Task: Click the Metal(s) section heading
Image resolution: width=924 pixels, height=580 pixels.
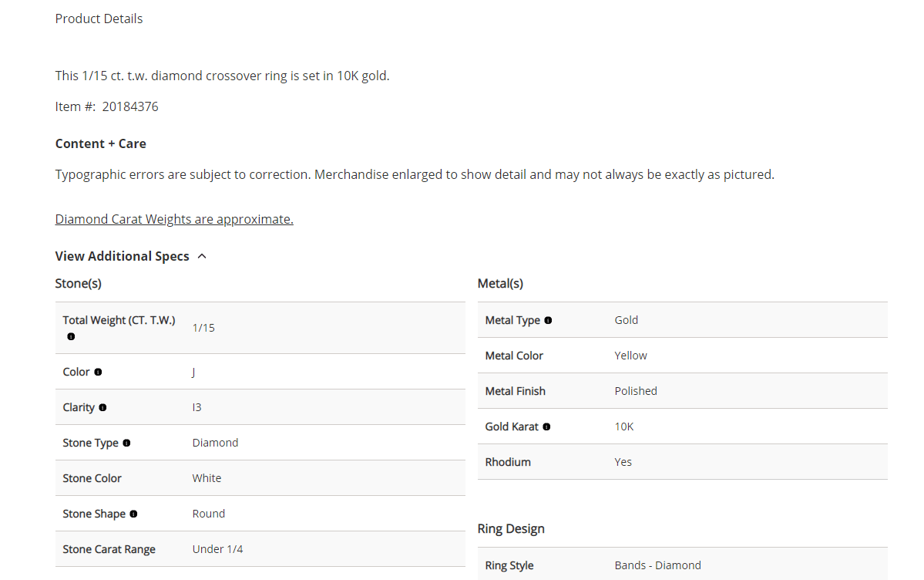Action: click(500, 283)
